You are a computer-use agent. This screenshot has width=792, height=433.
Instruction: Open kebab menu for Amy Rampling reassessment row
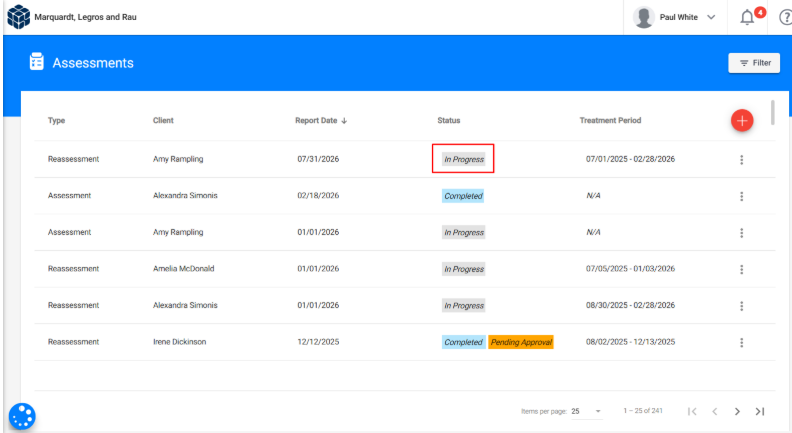[x=741, y=160]
